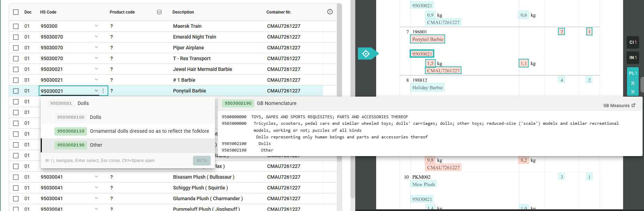Check the Maersk Train row checkbox

(x=16, y=26)
